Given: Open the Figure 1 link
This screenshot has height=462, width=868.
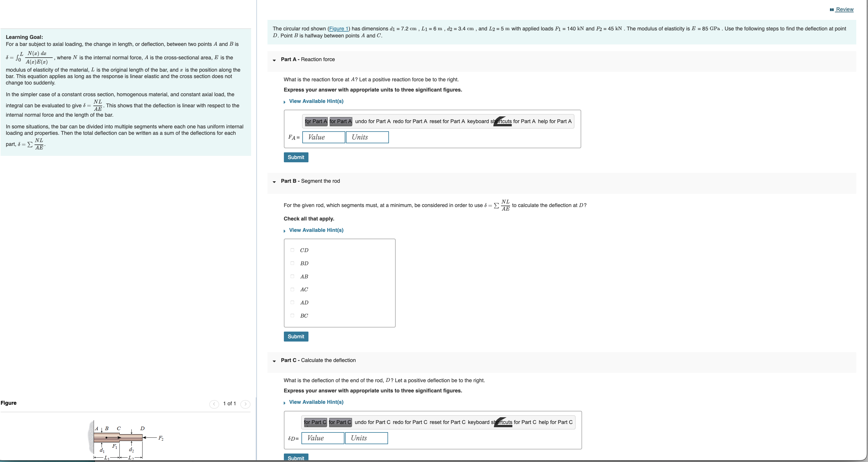Looking at the screenshot, I should [x=339, y=29].
